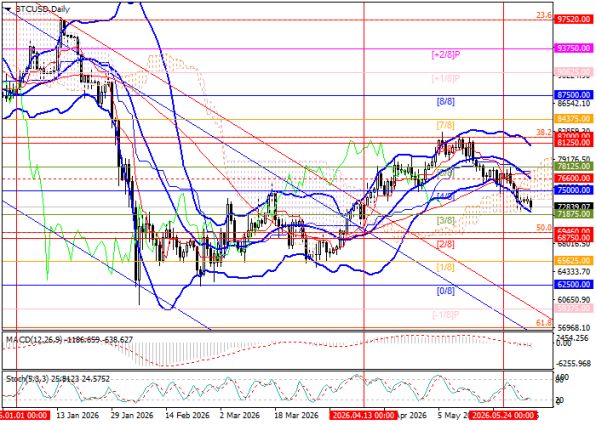Select the 2026.04.13 00:00 date marker
The height and width of the screenshot is (425, 596).
click(x=363, y=415)
